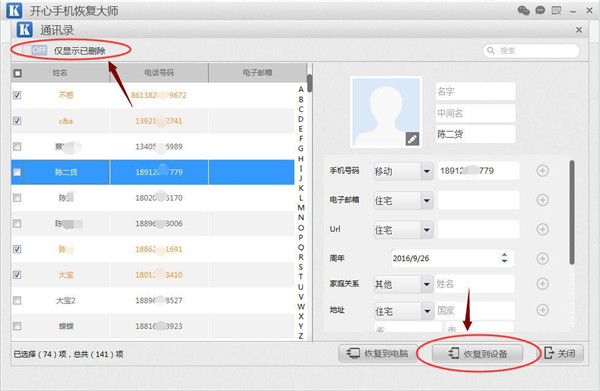Screen dimensions: 600x391
Task: Open the Url 住宅 type dropdown
Action: [x=403, y=230]
